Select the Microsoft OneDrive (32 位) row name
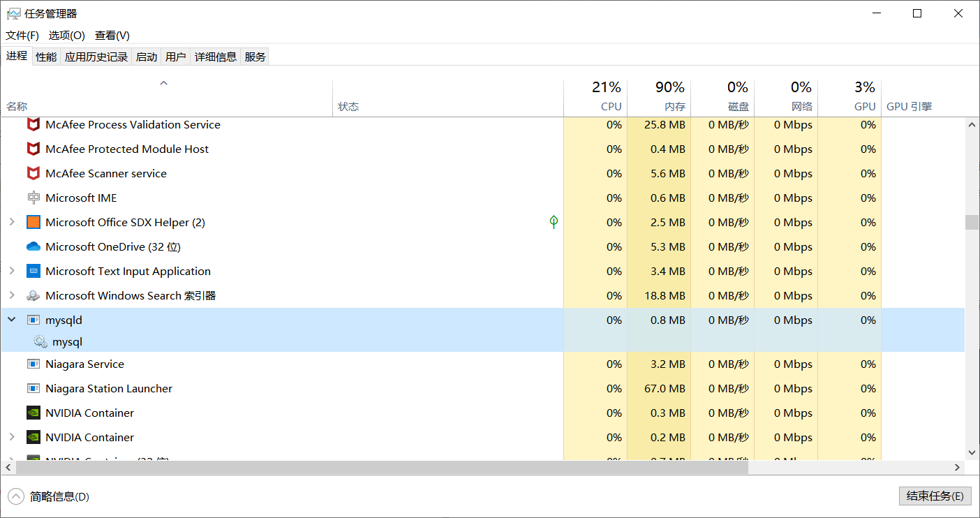 pyautogui.click(x=113, y=247)
